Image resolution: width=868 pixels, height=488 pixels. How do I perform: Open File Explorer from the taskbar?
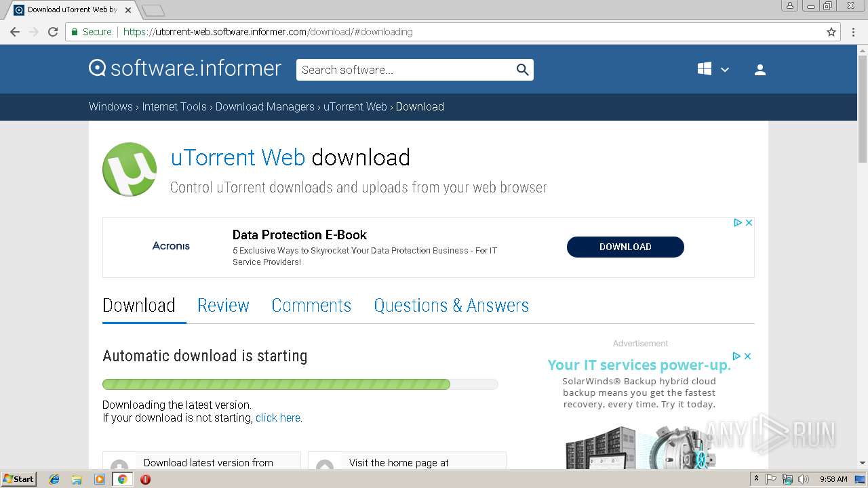(77, 479)
